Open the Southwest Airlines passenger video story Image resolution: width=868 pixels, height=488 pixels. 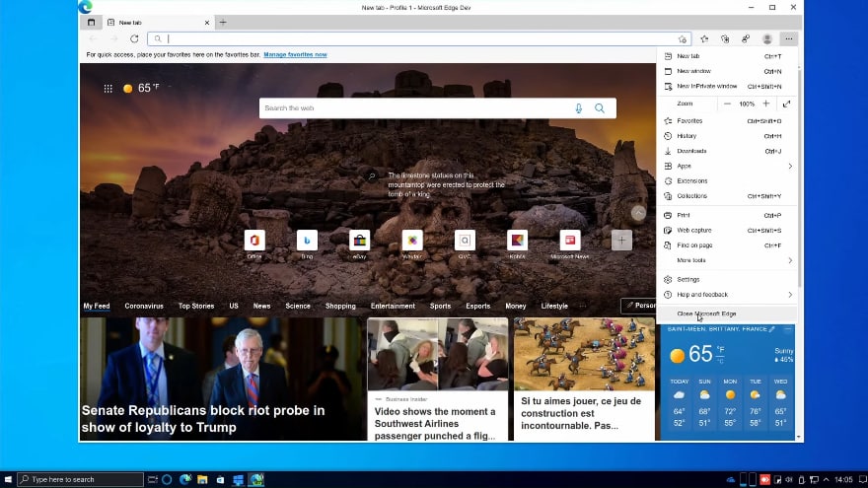437,379
